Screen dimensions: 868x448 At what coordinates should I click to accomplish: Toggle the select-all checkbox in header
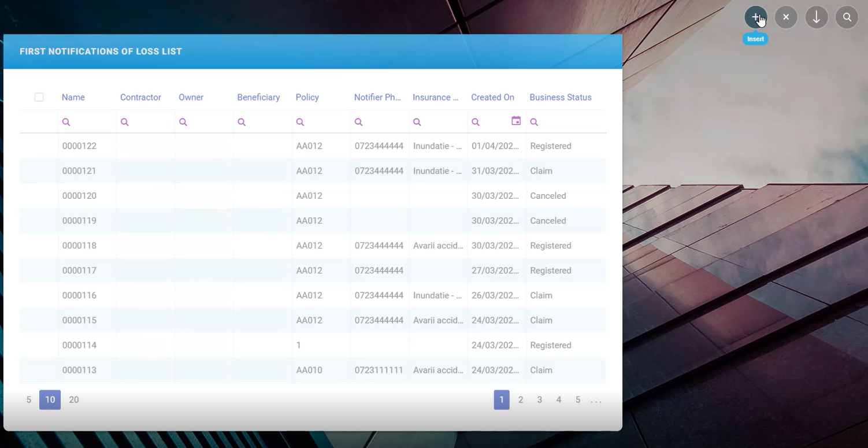click(39, 97)
